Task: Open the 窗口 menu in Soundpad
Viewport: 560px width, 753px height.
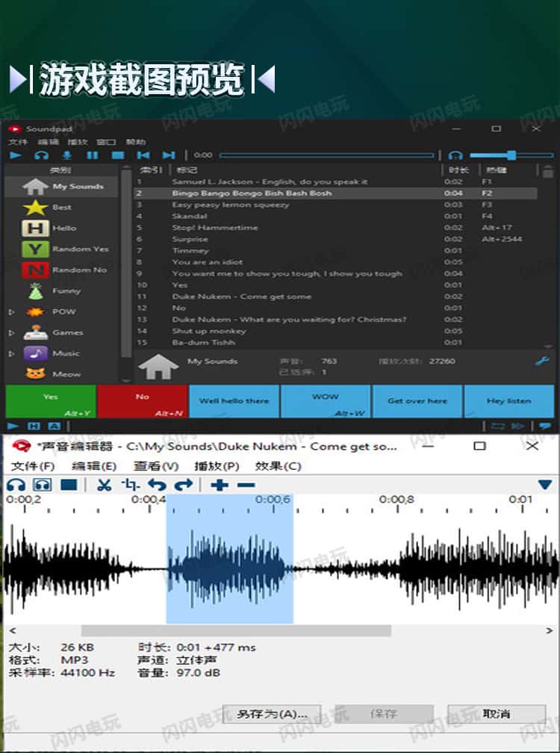Action: [x=106, y=142]
